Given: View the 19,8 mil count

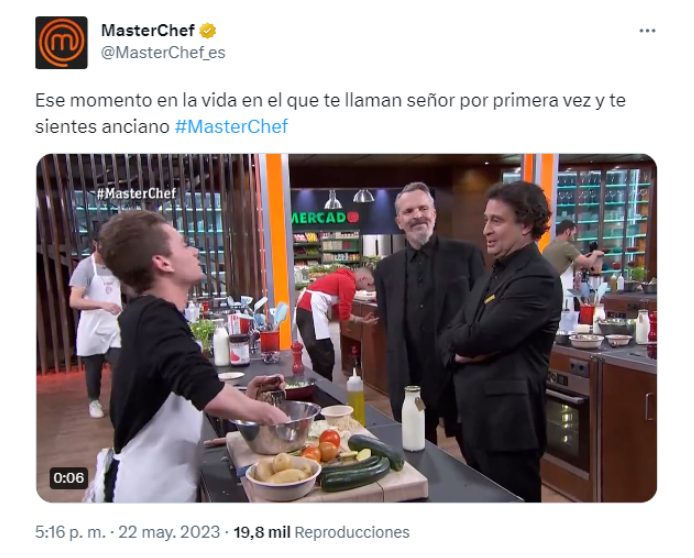Looking at the screenshot, I should click(262, 532).
